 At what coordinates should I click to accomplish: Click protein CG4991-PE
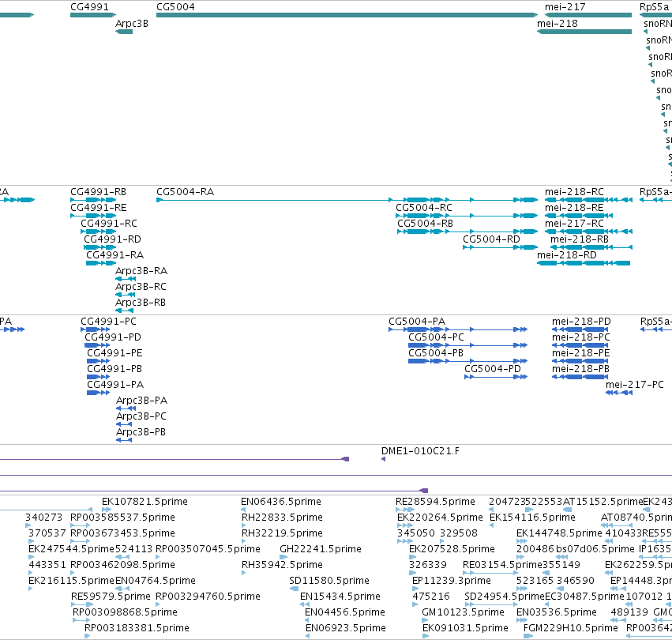[115, 353]
